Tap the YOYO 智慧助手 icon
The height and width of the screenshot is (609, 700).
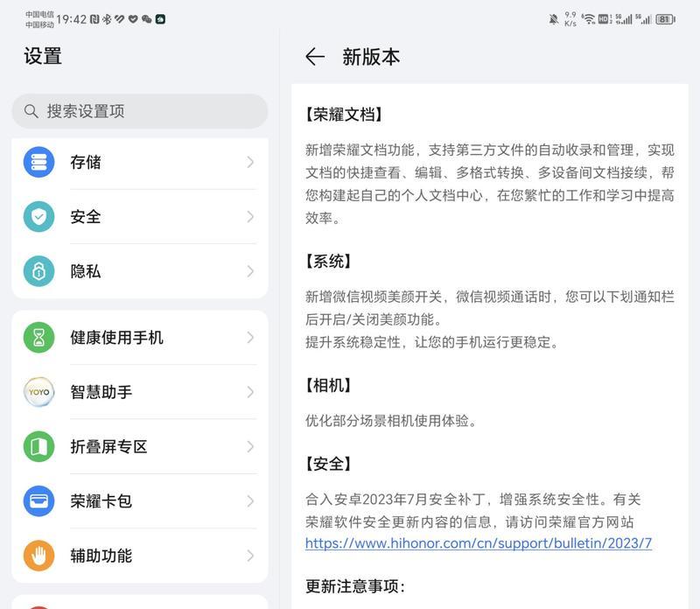tap(38, 392)
